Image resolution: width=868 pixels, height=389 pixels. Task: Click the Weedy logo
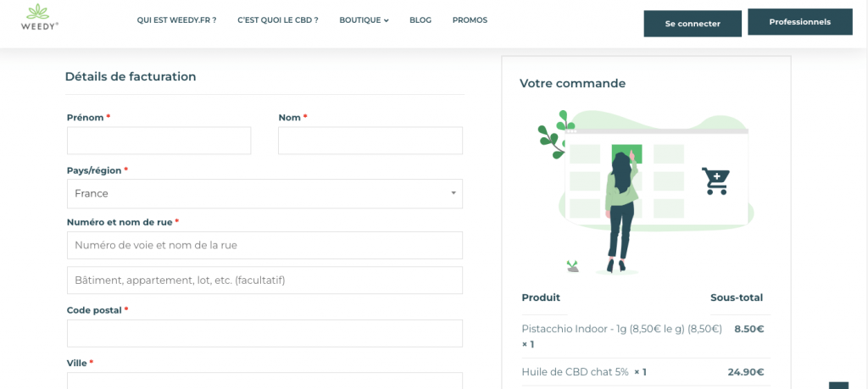click(39, 17)
